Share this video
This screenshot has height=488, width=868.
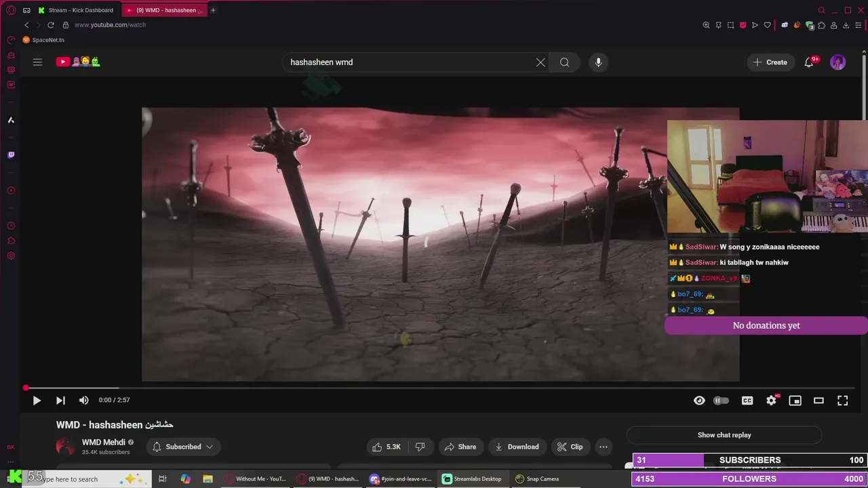tap(460, 447)
